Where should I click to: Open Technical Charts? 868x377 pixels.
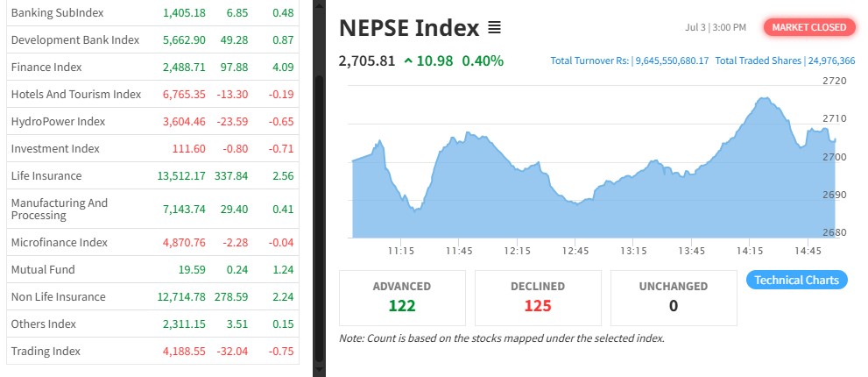pos(797,281)
